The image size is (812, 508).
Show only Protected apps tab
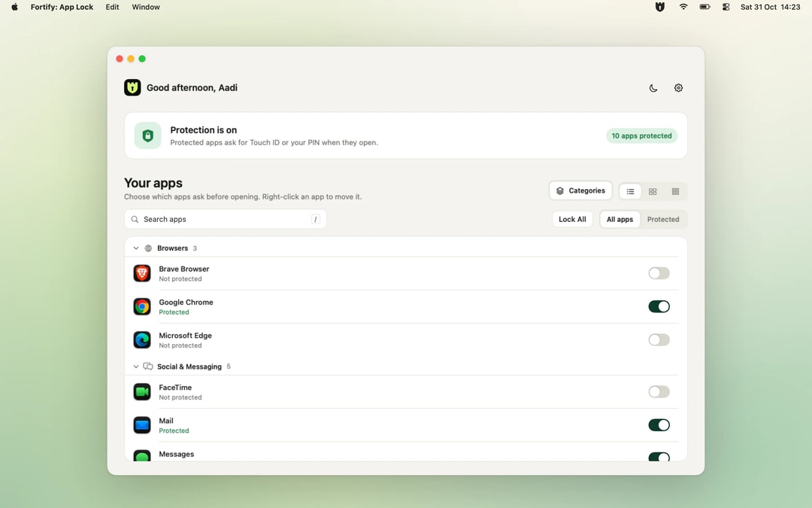[x=663, y=219]
